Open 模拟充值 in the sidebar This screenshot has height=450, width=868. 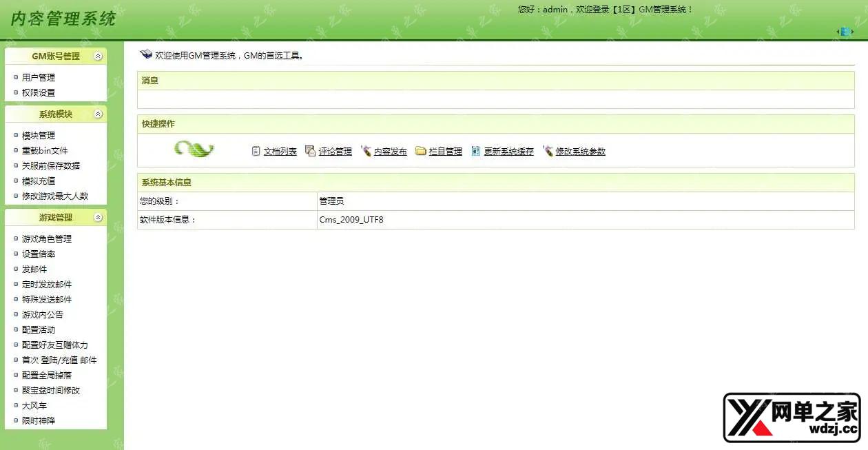(34, 181)
